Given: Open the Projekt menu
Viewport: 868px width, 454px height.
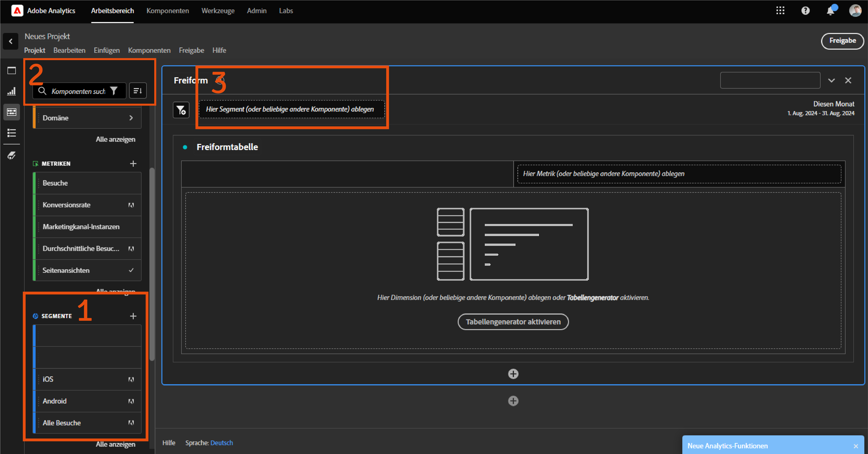Looking at the screenshot, I should (35, 50).
